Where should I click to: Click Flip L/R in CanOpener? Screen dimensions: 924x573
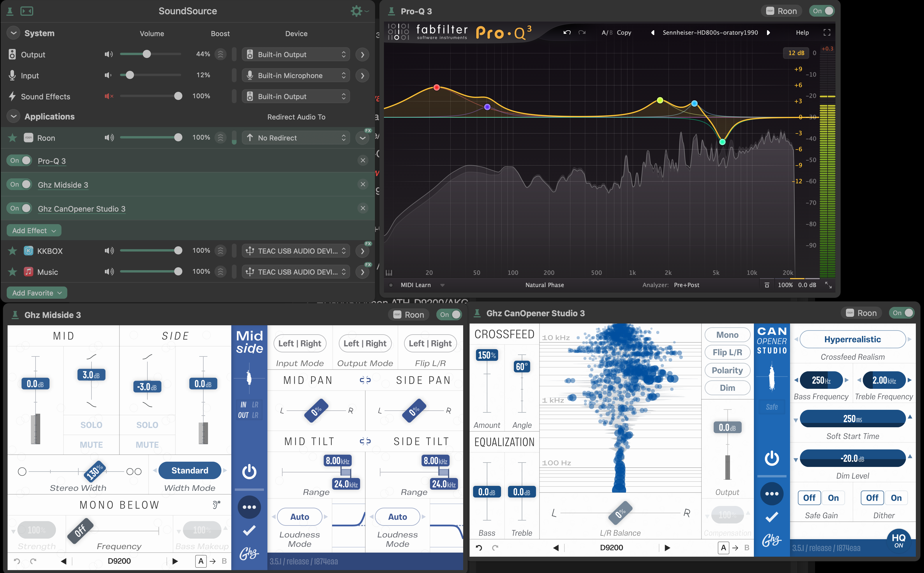click(x=727, y=352)
